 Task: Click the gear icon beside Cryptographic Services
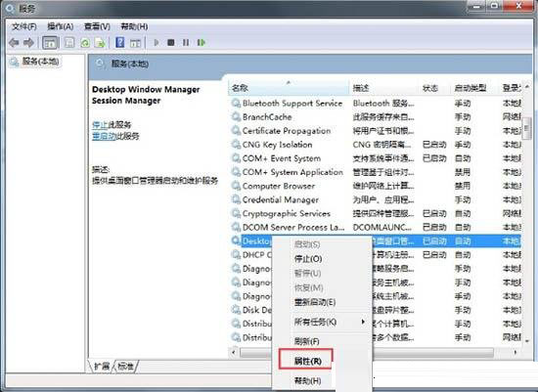coord(236,213)
